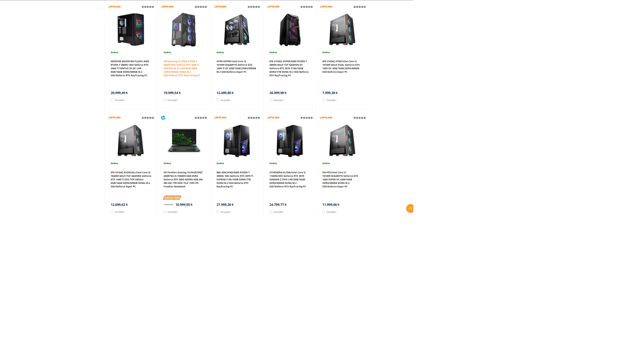
Task: Click the star rating of EFE UYGAÇ-STAR
Action: pos(360,7)
